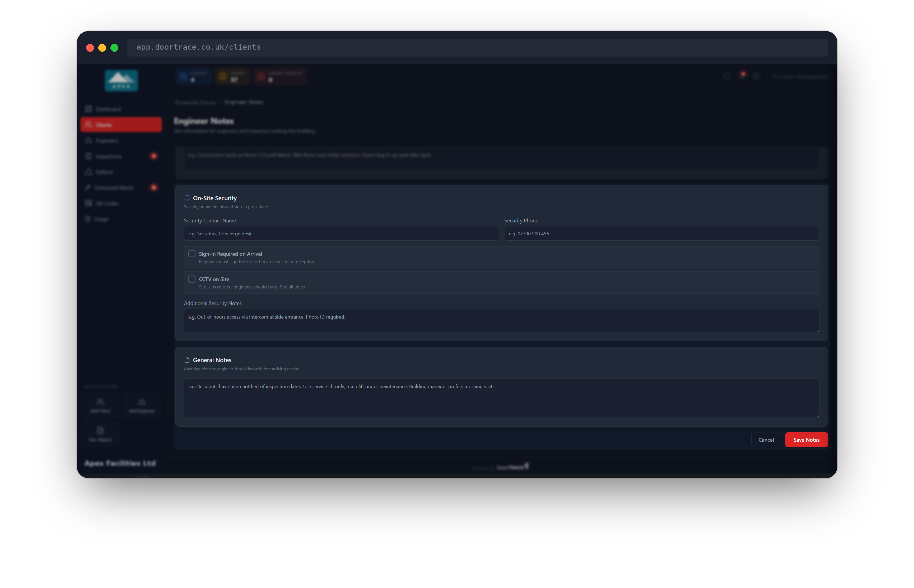This screenshot has height=588, width=914.
Task: Click the 'Additional Security Notes' label
Action: [x=213, y=303]
